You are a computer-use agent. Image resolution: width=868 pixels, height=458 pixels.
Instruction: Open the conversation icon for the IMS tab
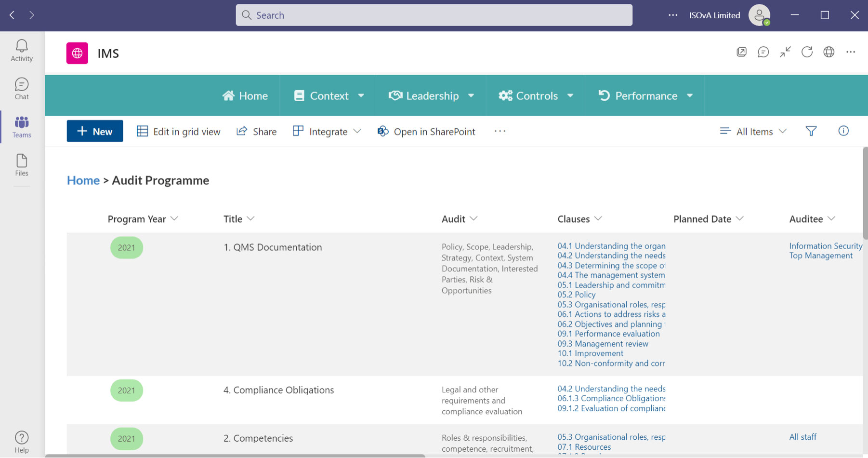click(x=763, y=52)
